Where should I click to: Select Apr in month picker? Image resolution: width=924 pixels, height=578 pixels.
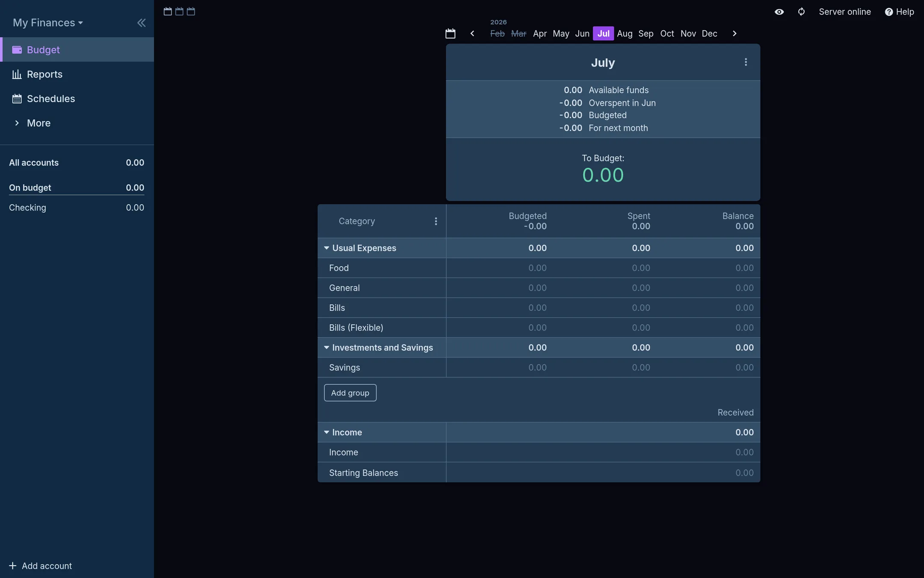point(540,33)
